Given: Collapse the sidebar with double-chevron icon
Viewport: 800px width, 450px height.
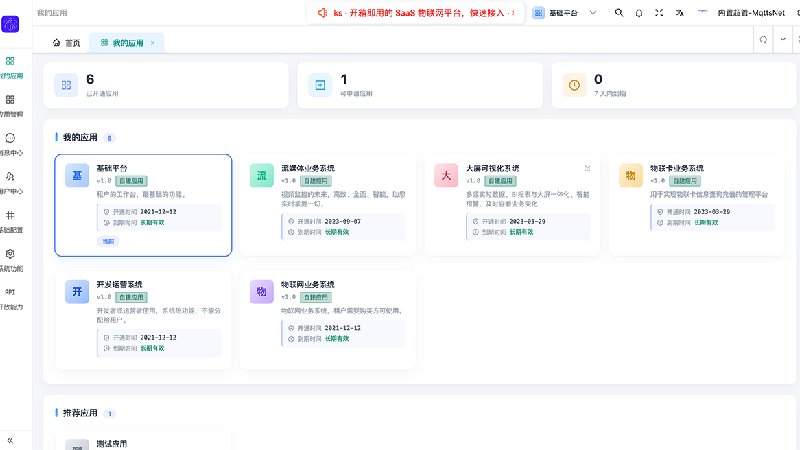Looking at the screenshot, I should coord(10,440).
